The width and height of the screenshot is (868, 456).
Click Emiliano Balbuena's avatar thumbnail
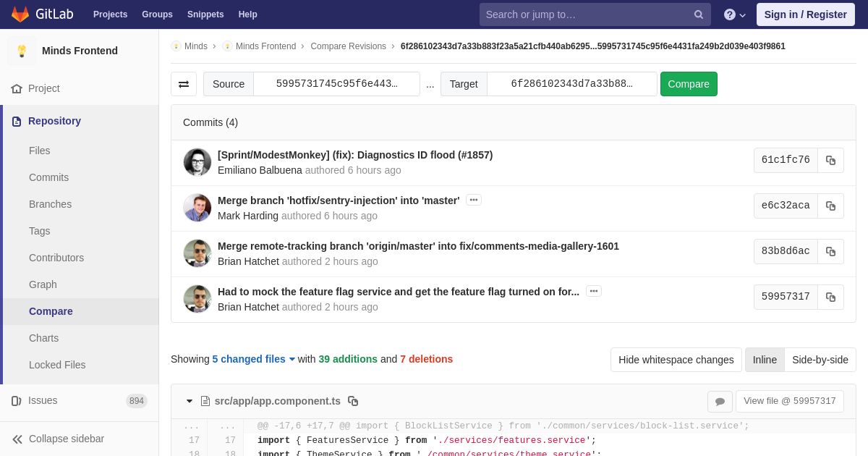197,162
